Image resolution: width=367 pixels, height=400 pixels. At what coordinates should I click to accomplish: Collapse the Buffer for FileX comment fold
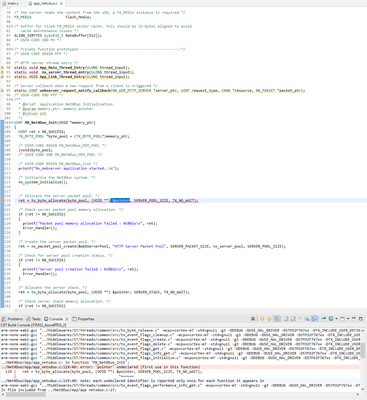[12, 26]
